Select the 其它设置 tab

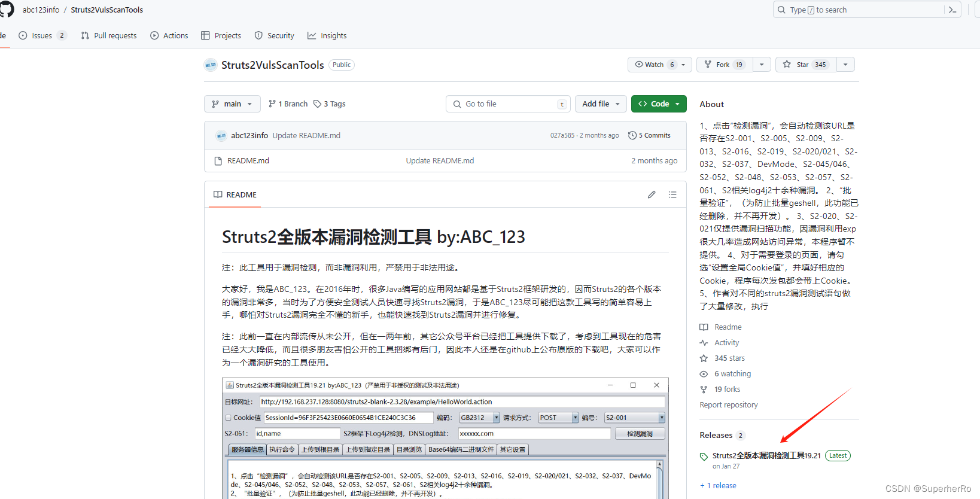(x=513, y=449)
